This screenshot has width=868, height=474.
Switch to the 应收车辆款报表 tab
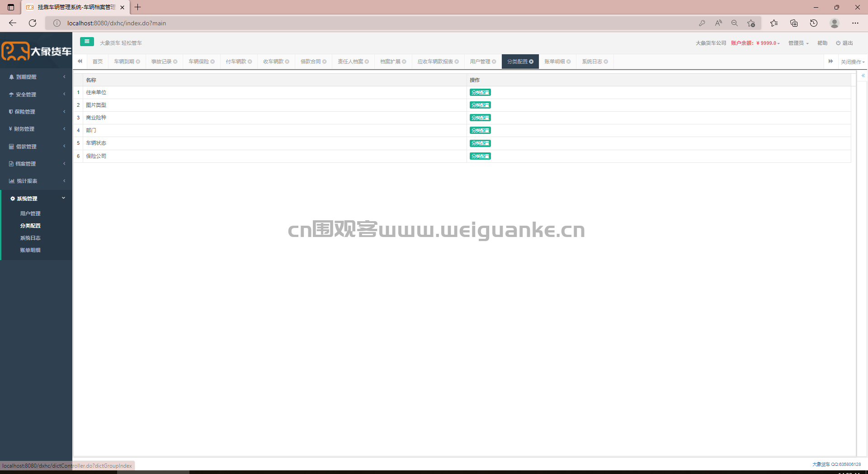(435, 62)
